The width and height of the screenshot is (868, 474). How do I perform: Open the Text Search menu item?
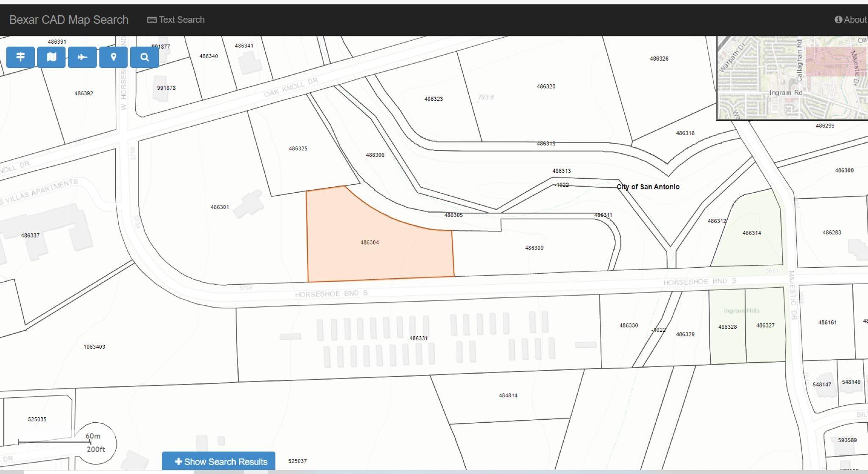(181, 20)
